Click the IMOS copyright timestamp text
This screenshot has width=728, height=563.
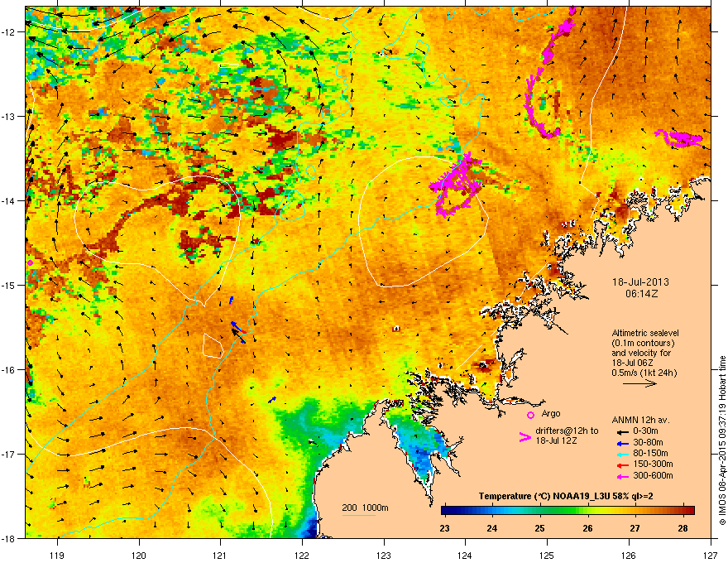722,440
